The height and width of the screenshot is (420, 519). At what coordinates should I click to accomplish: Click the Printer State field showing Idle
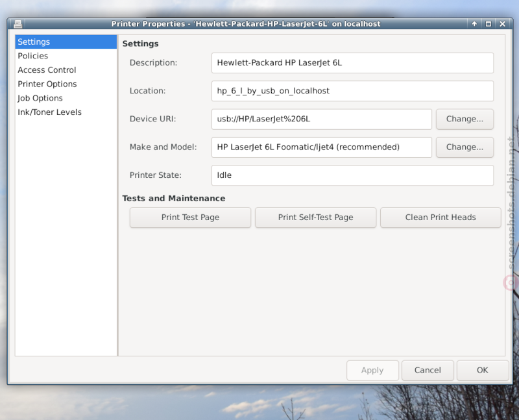coord(352,175)
